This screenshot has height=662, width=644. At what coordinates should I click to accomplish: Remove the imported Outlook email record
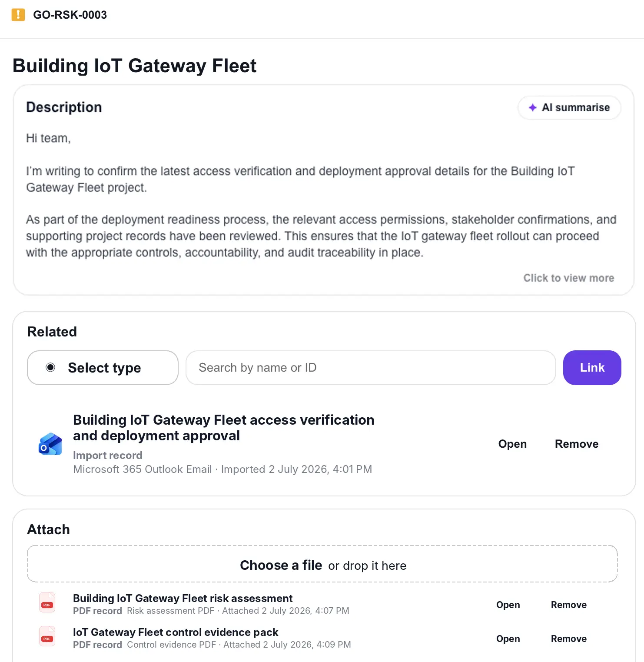click(577, 444)
